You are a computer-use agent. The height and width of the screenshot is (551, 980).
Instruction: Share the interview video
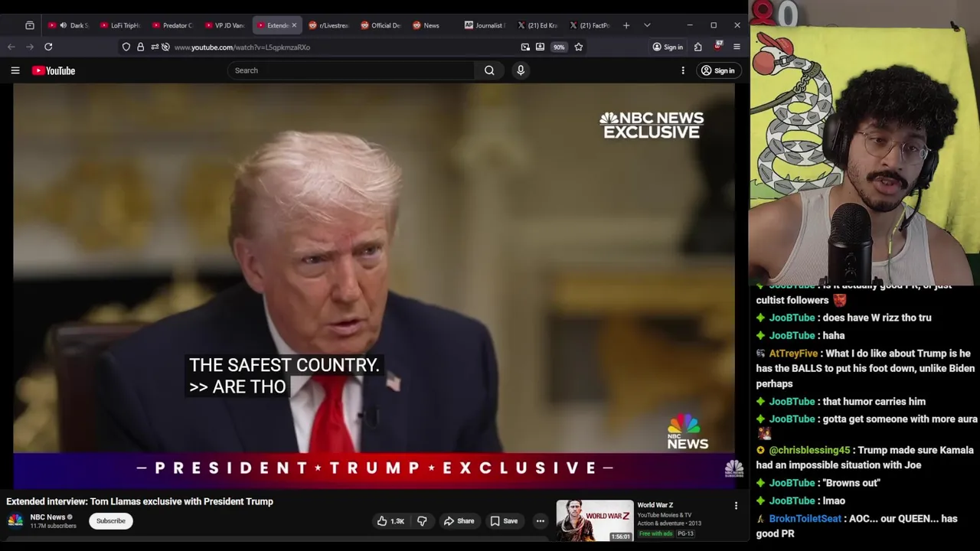pos(459,521)
